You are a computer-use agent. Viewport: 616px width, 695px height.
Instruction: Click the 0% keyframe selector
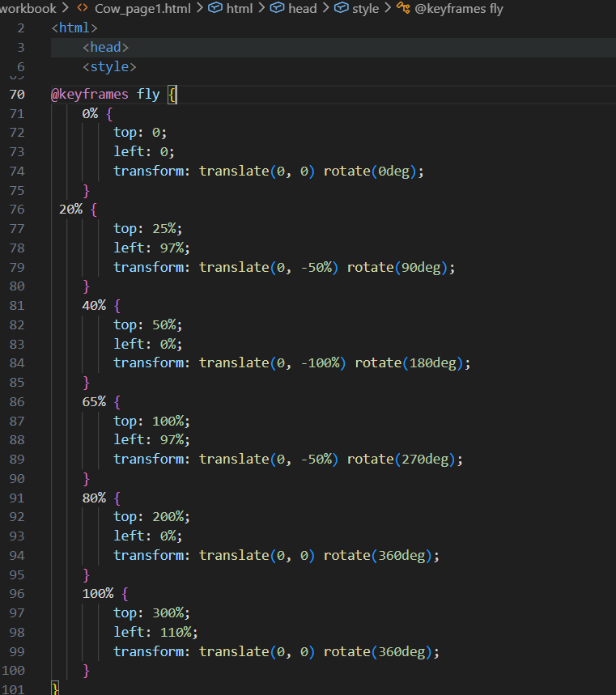(90, 113)
